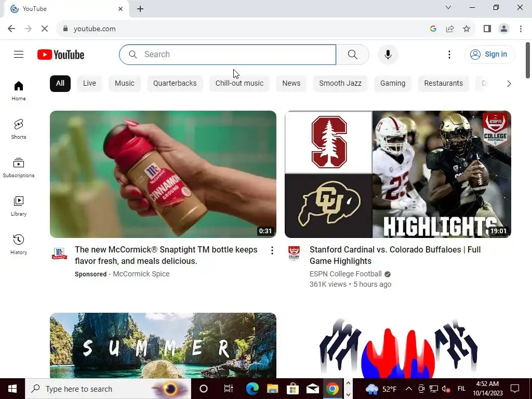Select the All filter chip
Screen dimensions: 532x399
(60, 84)
